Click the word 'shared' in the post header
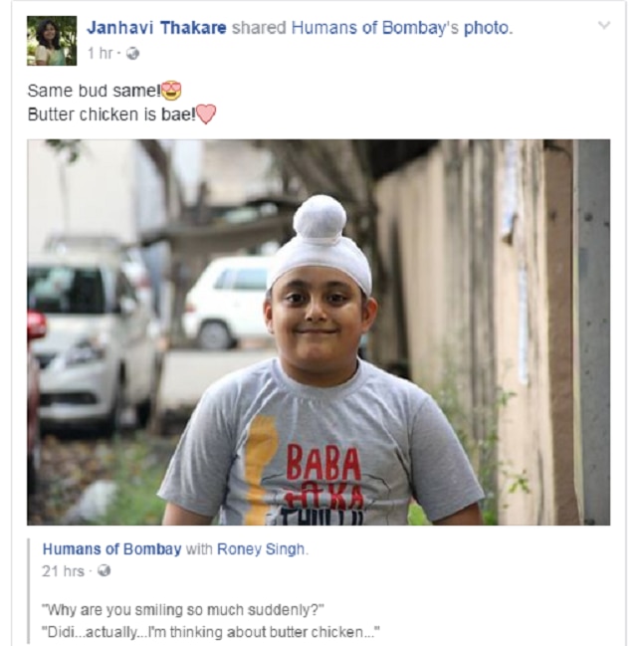 (259, 28)
